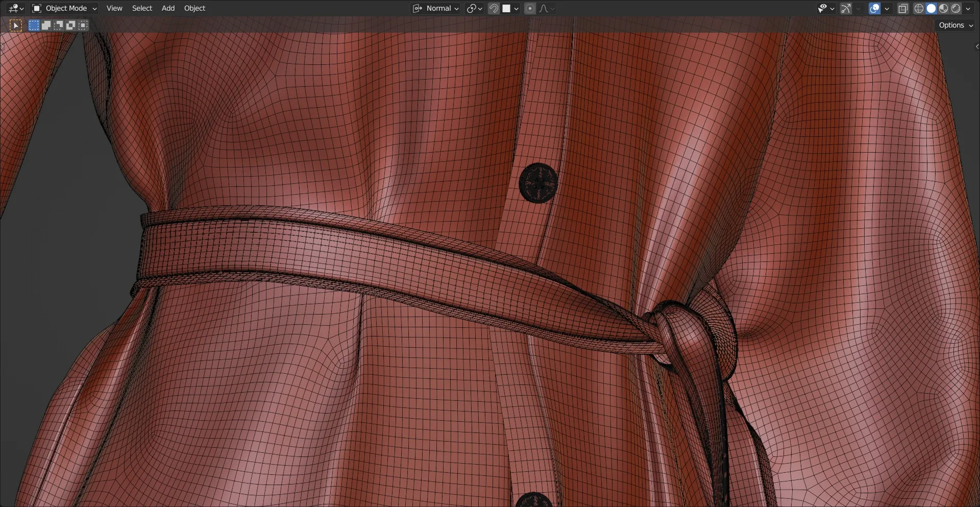Open the overlays options dropdown

tap(887, 8)
